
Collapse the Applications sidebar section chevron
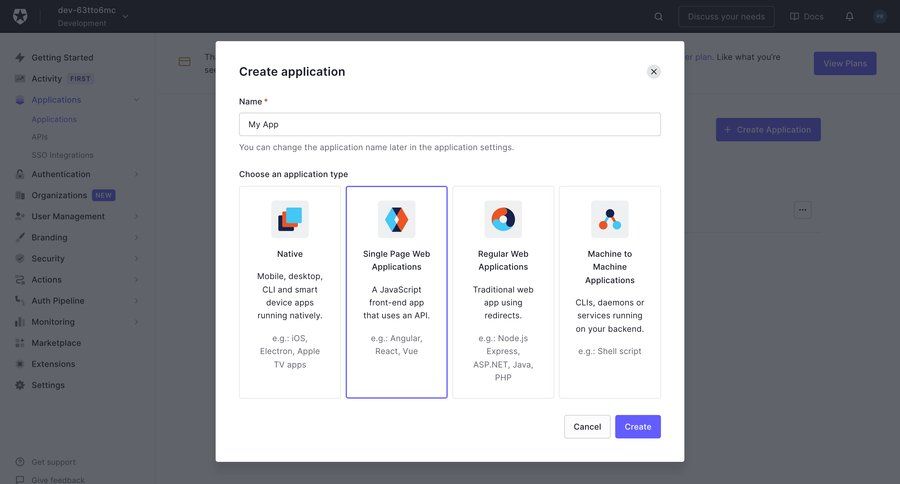point(137,100)
